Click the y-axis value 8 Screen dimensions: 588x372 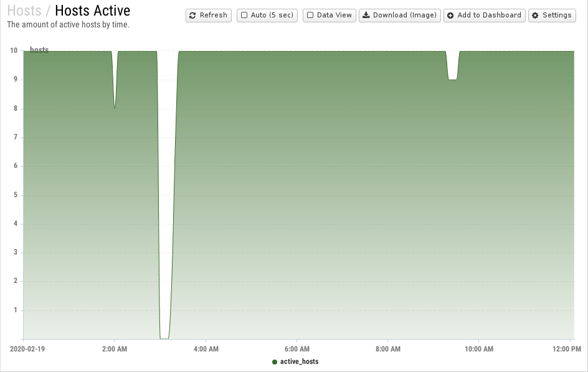coord(16,108)
